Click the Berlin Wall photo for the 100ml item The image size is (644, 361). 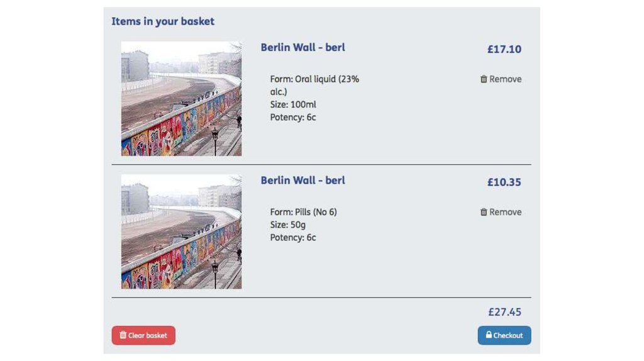181,99
